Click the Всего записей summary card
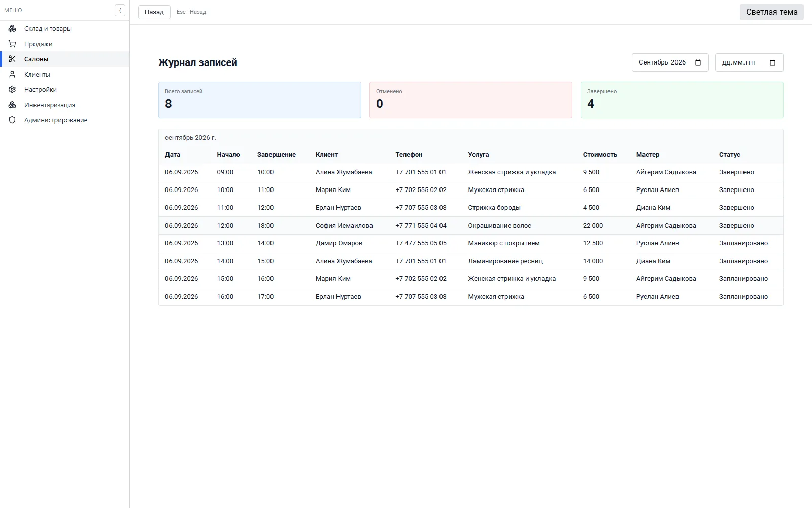Screen dimensions: 812x508 click(260, 100)
